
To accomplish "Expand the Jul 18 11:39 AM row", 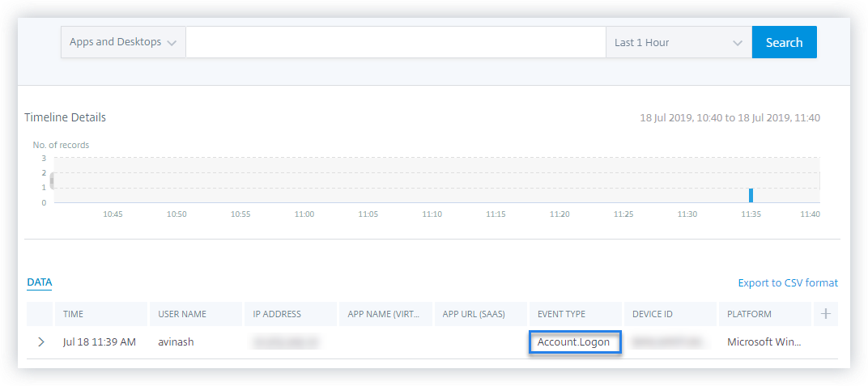I will click(x=41, y=341).
